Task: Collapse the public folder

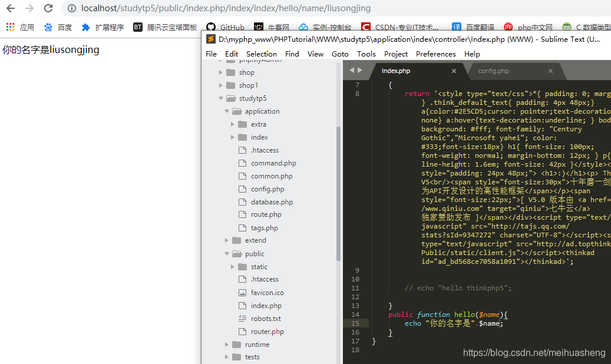Action: [x=227, y=254]
